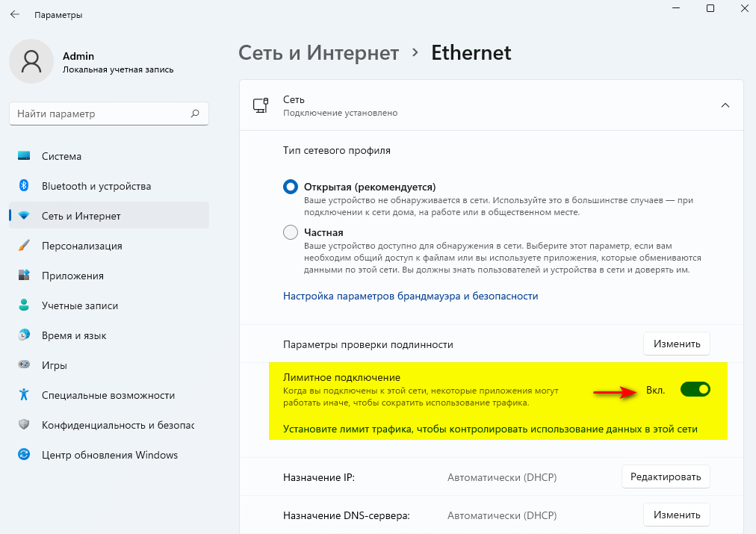Click the Сеть и Интернет breadcrumb
The image size is (756, 534).
click(318, 53)
